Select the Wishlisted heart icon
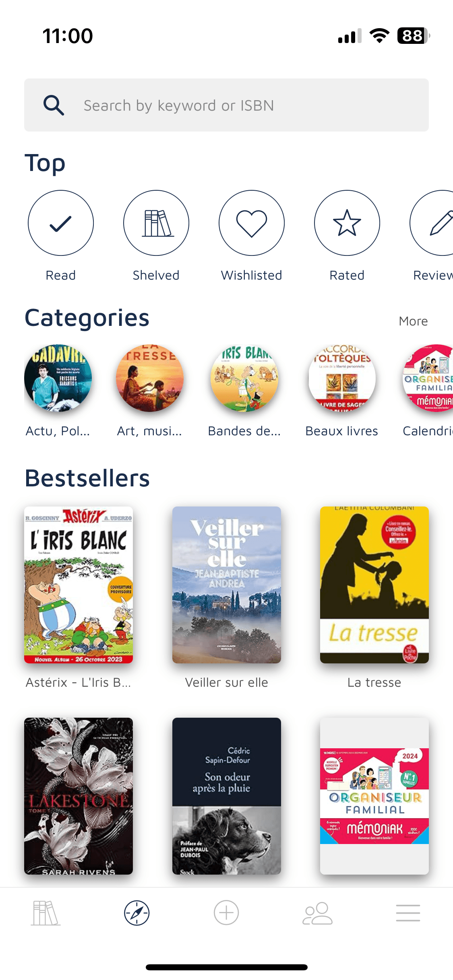 point(252,223)
